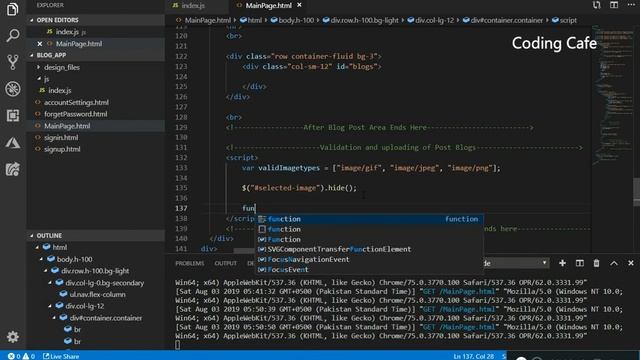Image resolution: width=640 pixels, height=360 pixels.
Task: Choose FocusNavigationEvent suggestion
Action: [x=370, y=260]
